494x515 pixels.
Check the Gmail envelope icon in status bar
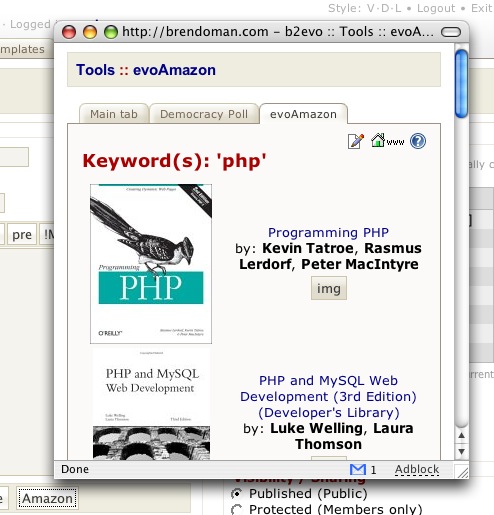358,469
